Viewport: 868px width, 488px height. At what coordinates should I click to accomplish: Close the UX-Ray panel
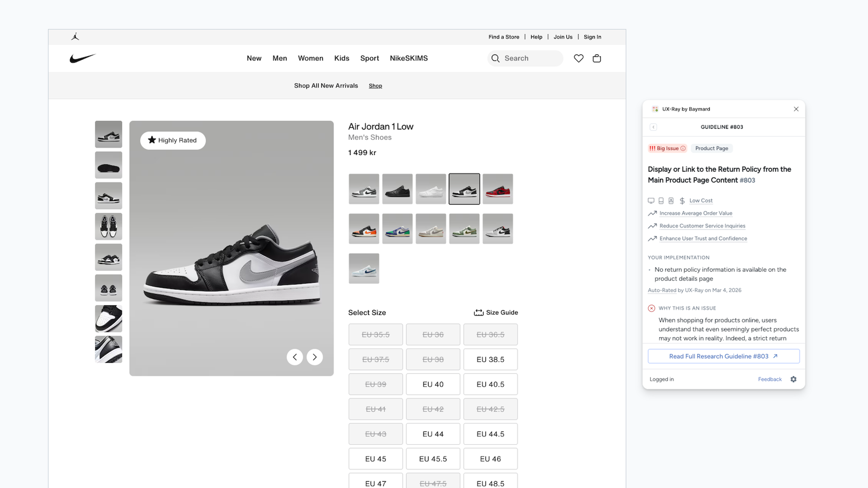click(x=796, y=109)
